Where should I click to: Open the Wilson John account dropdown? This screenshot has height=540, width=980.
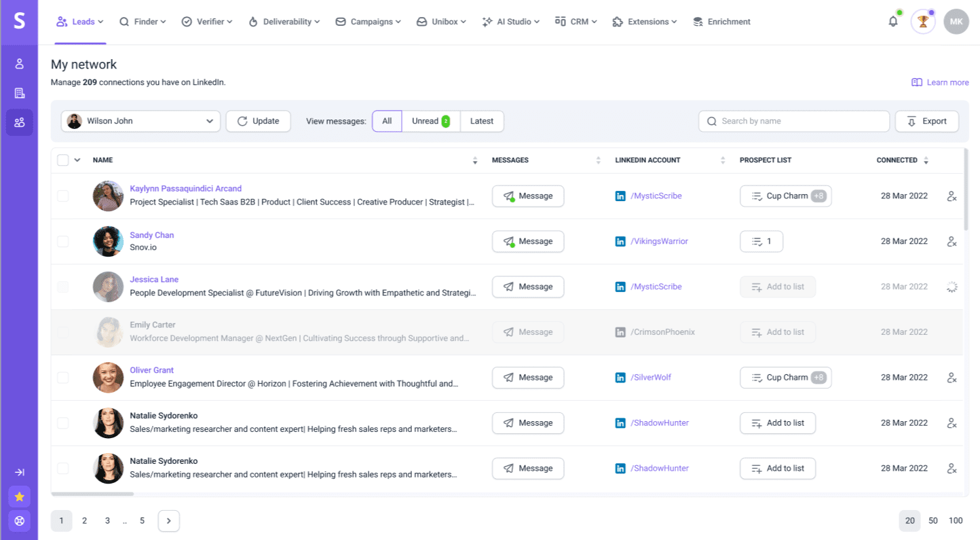(140, 122)
